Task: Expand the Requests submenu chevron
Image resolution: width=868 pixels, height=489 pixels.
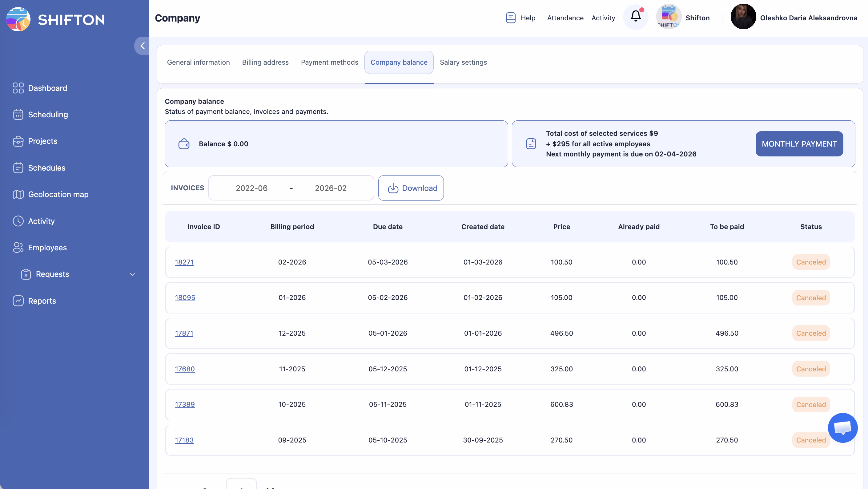Action: click(132, 274)
